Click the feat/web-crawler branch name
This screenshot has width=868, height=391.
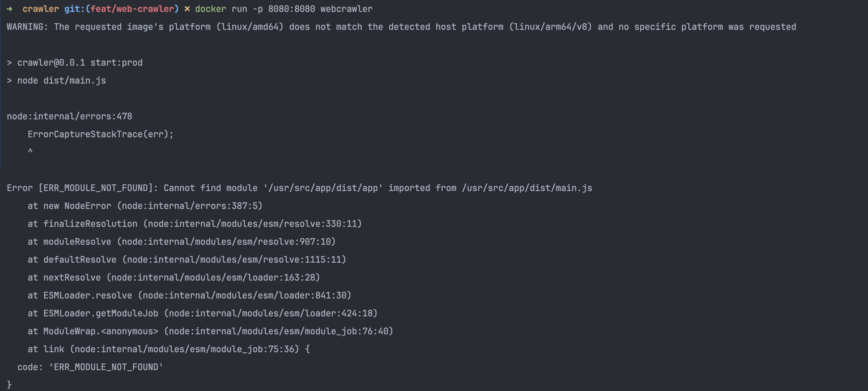[132, 9]
